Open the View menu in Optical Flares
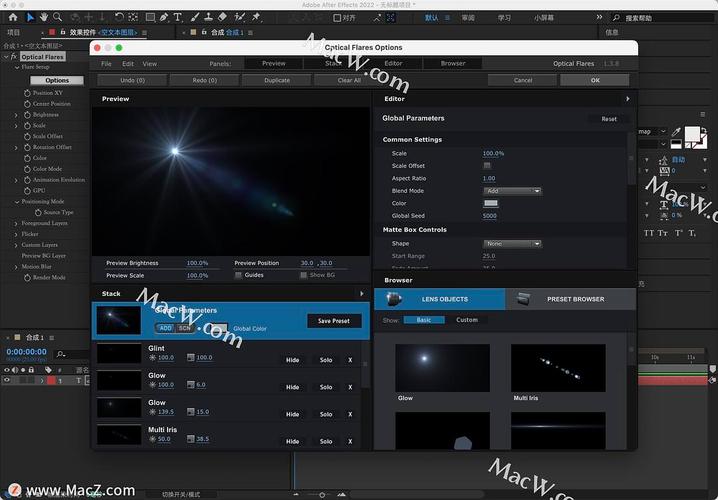 150,64
